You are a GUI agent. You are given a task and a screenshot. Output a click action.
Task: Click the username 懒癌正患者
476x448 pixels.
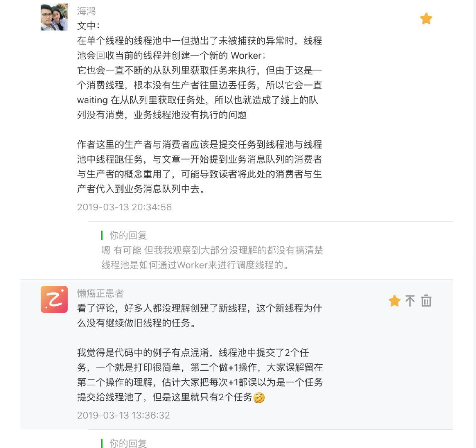[x=100, y=293]
